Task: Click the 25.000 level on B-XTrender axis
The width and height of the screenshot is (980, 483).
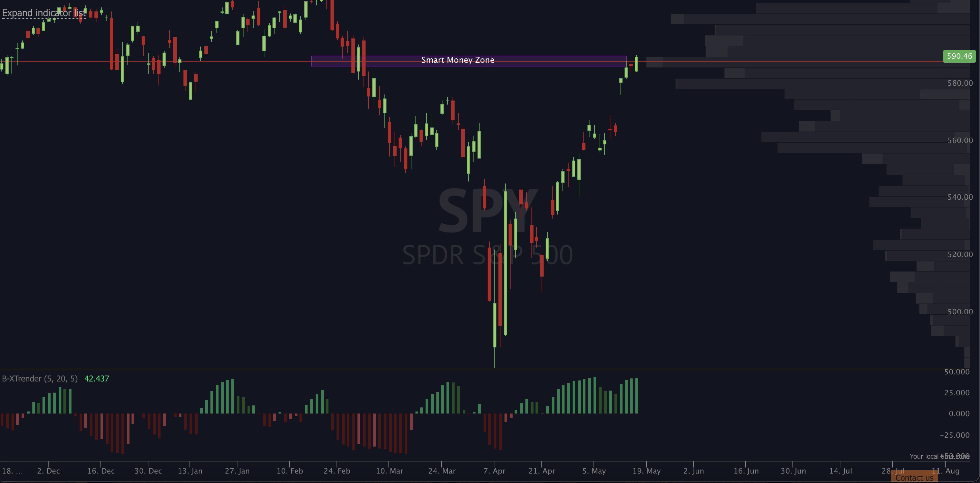Action: point(956,392)
